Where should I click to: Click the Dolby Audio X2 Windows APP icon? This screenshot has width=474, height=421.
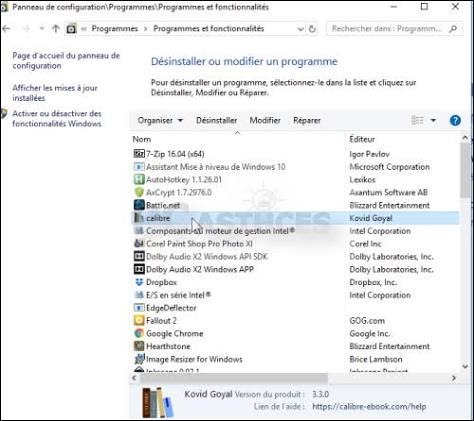pyautogui.click(x=139, y=269)
